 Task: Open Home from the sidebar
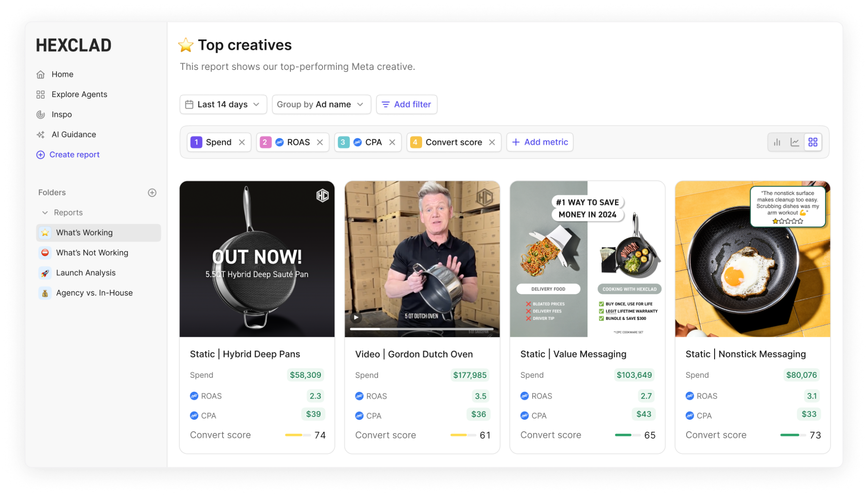coord(62,75)
